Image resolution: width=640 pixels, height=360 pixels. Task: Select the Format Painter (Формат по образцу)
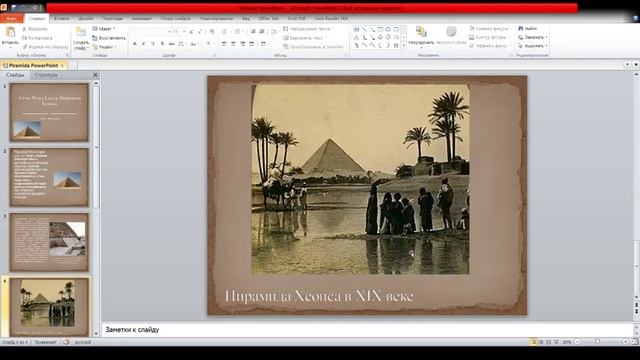45,47
